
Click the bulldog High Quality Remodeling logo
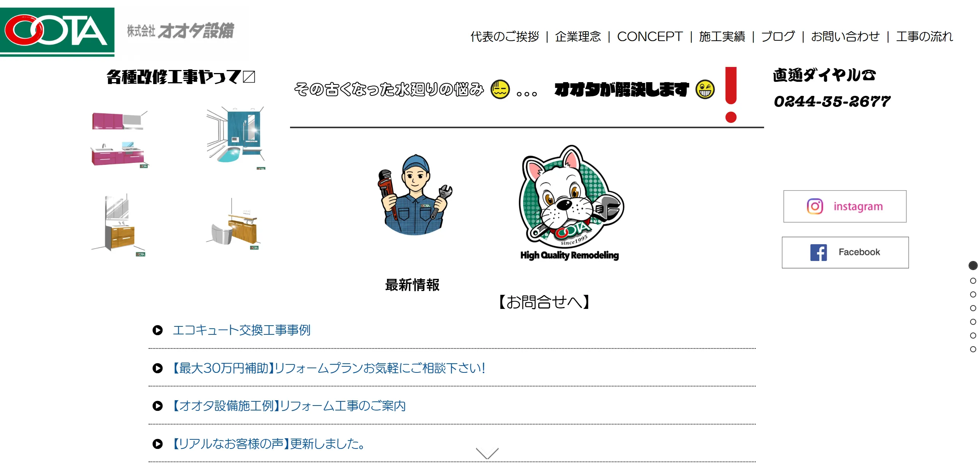tap(570, 202)
